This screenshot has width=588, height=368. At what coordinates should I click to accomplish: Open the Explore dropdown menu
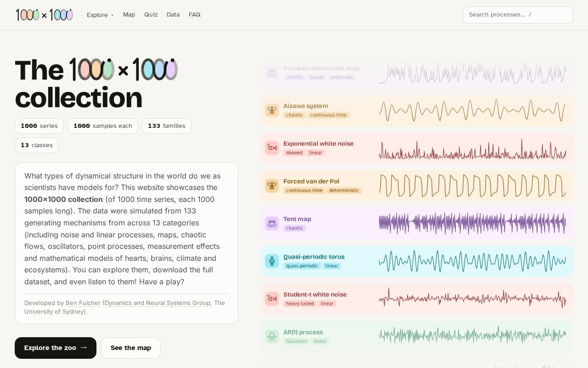[x=100, y=15]
